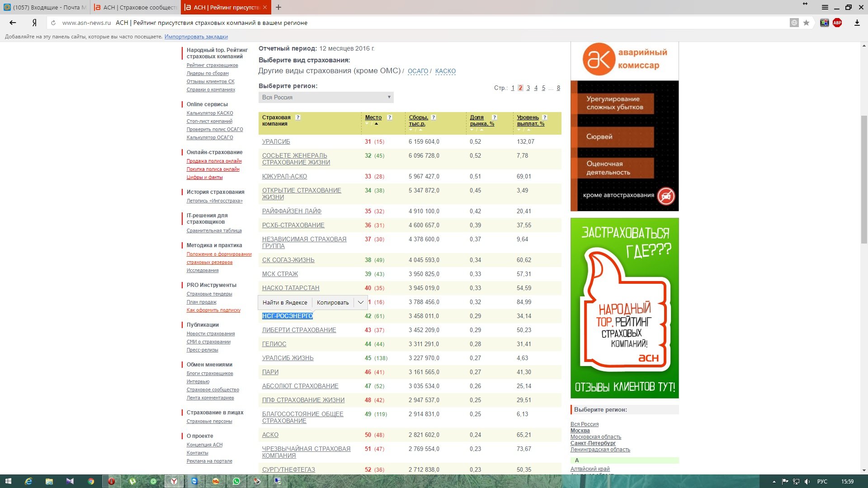The height and width of the screenshot is (488, 868).
Task: Select КАСКО insurance type link
Action: (x=445, y=71)
